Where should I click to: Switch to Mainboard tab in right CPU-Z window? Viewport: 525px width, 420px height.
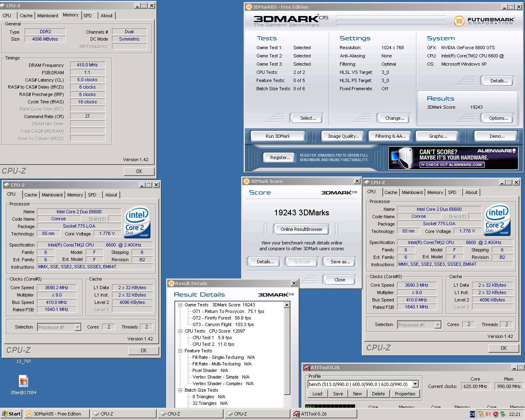pos(412,192)
